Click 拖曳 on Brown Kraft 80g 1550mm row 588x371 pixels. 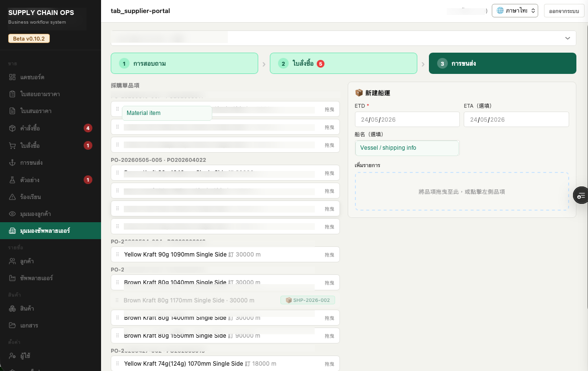click(329, 336)
